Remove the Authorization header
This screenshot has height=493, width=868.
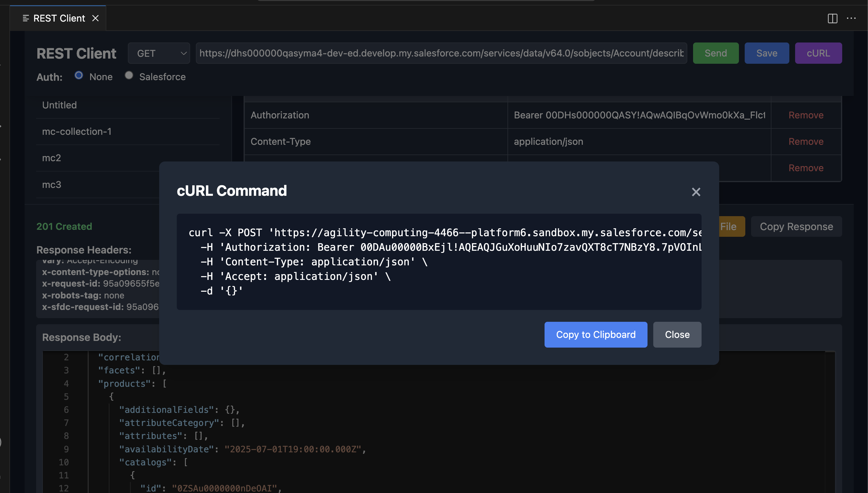pyautogui.click(x=805, y=115)
